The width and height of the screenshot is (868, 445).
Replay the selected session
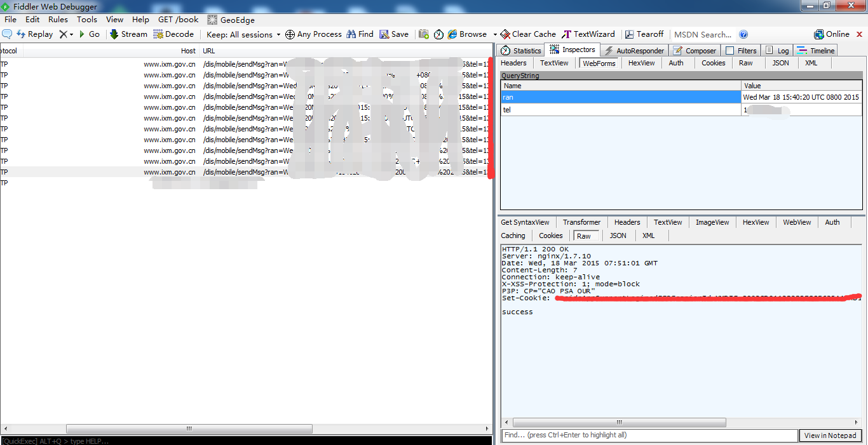point(34,34)
